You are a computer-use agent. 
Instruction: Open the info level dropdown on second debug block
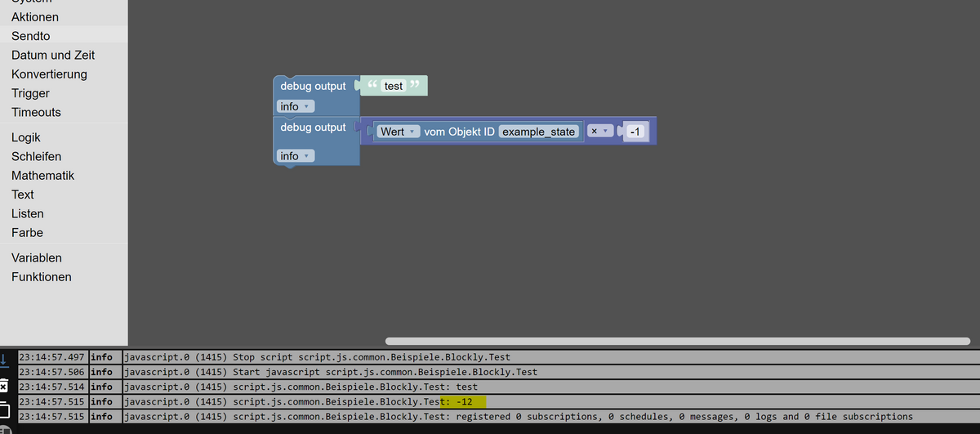pyautogui.click(x=296, y=155)
